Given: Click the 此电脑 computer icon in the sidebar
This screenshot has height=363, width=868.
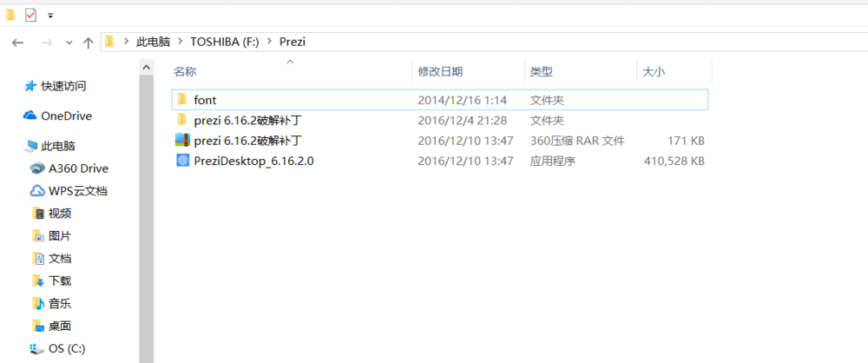Looking at the screenshot, I should click(x=30, y=147).
